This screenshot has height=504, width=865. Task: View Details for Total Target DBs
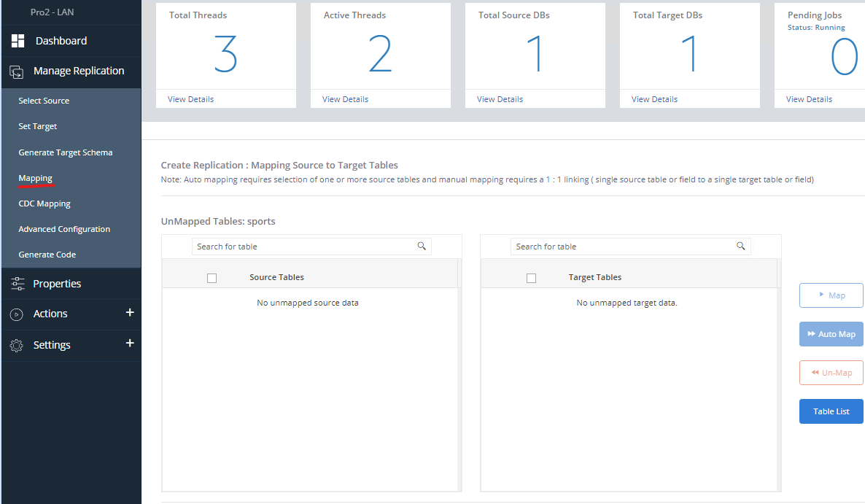(654, 99)
